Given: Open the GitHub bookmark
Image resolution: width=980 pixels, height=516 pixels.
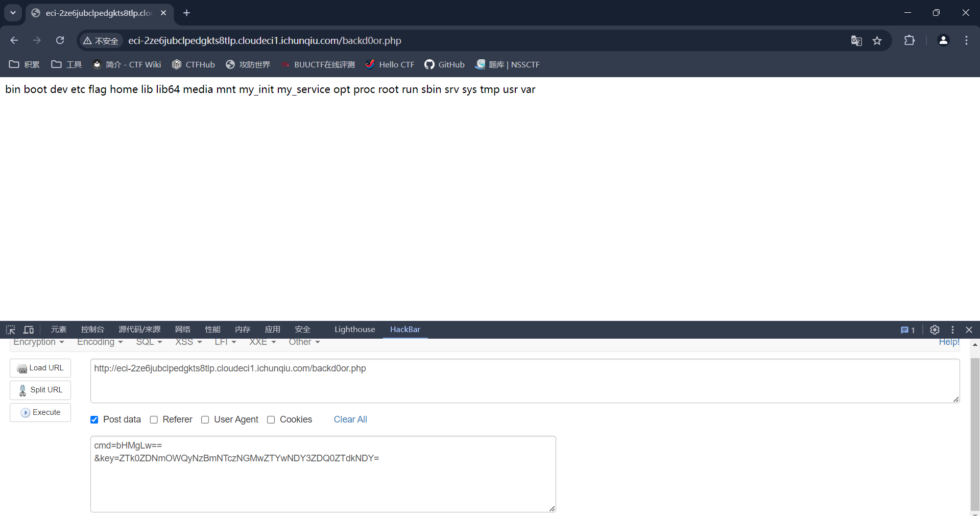Looking at the screenshot, I should (x=444, y=64).
